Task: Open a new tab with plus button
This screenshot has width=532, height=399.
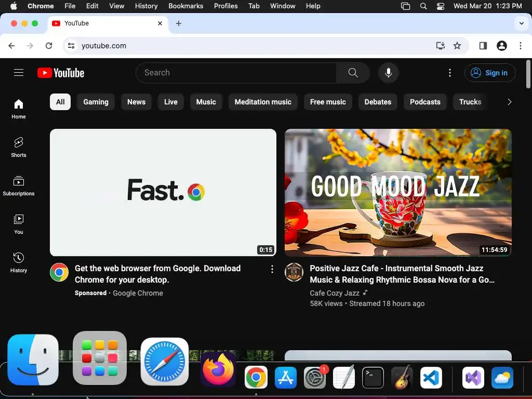Action: (179, 23)
